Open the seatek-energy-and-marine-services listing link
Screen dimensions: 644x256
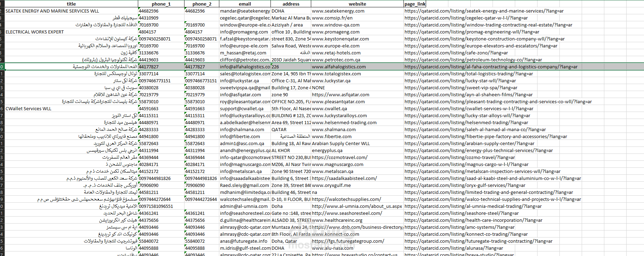pyautogui.click(x=484, y=11)
